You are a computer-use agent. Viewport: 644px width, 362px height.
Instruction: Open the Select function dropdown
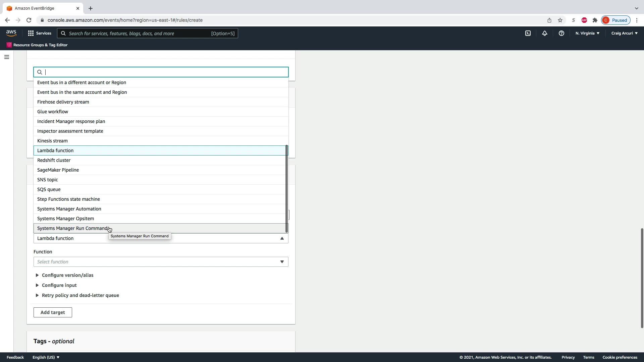coord(161,262)
